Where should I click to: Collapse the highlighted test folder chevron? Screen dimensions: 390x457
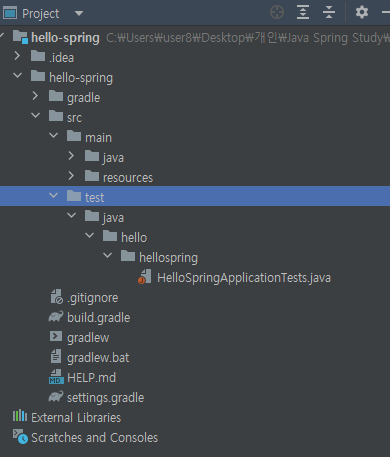pyautogui.click(x=53, y=196)
